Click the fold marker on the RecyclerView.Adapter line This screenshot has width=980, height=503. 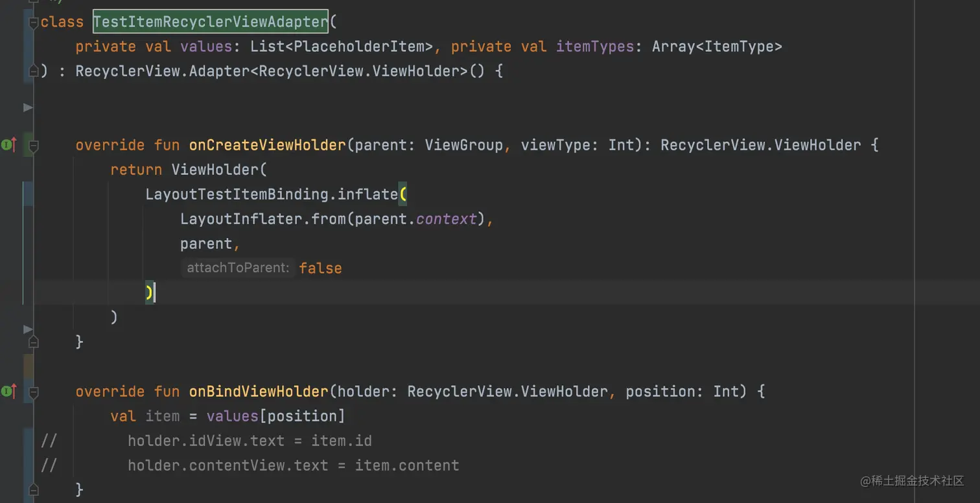34,71
